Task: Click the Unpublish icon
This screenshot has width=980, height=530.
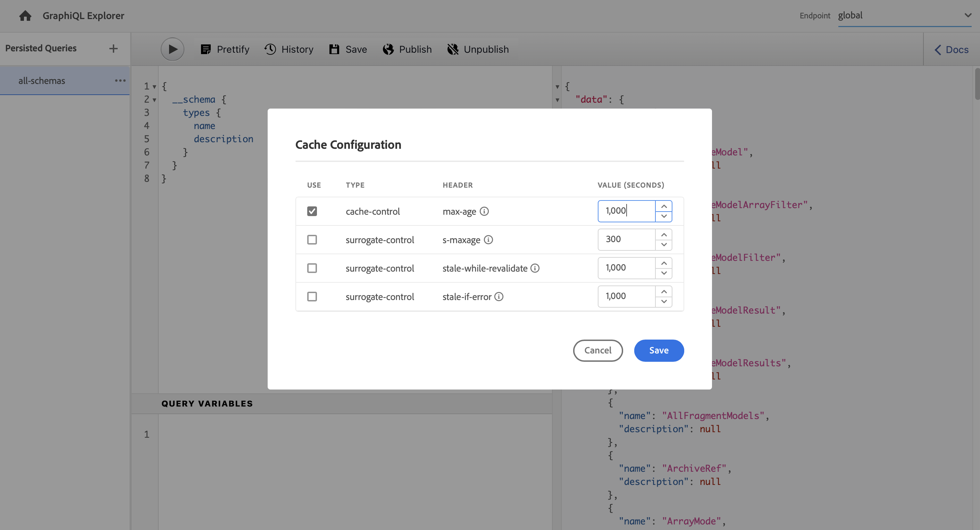Action: click(453, 49)
